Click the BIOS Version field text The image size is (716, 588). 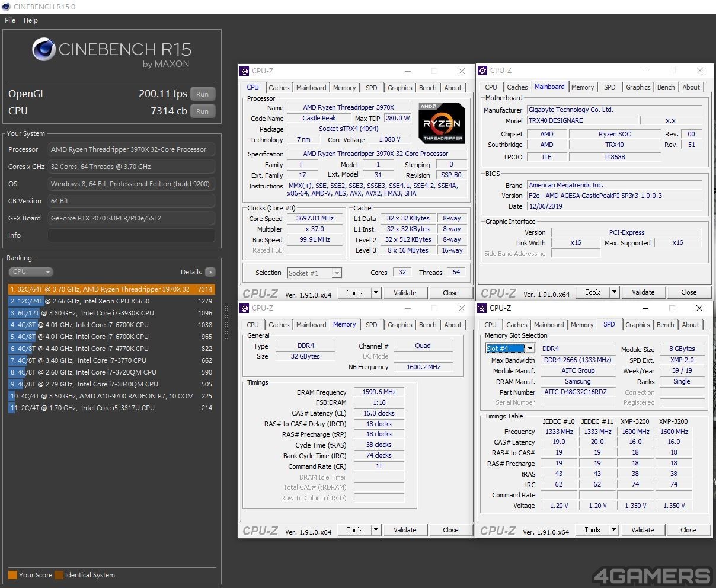pyautogui.click(x=614, y=196)
